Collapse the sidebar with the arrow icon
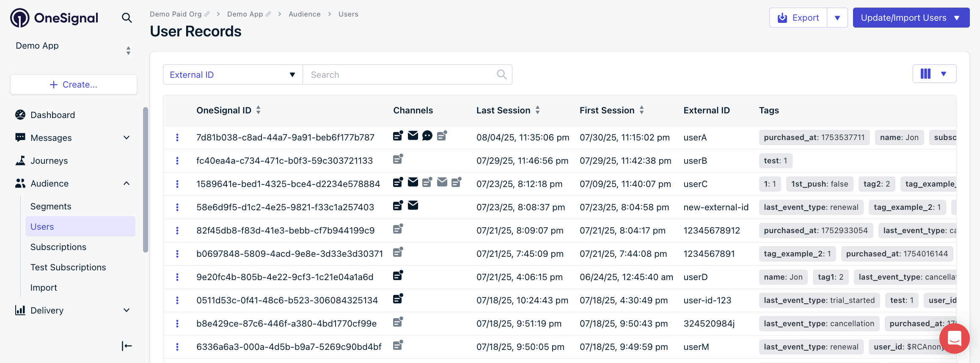The width and height of the screenshot is (980, 363). point(127,346)
